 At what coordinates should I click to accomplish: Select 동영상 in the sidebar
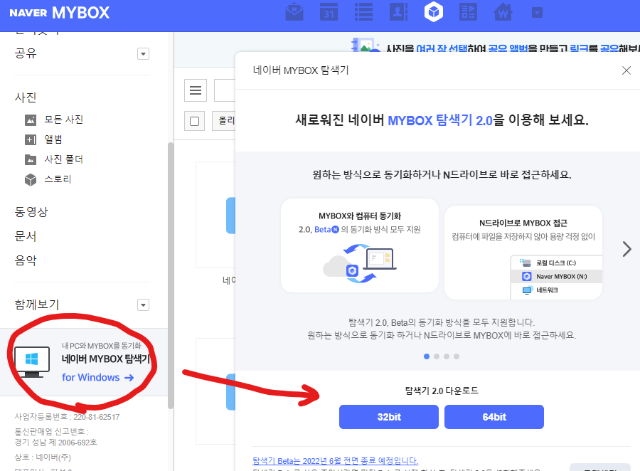[31, 211]
